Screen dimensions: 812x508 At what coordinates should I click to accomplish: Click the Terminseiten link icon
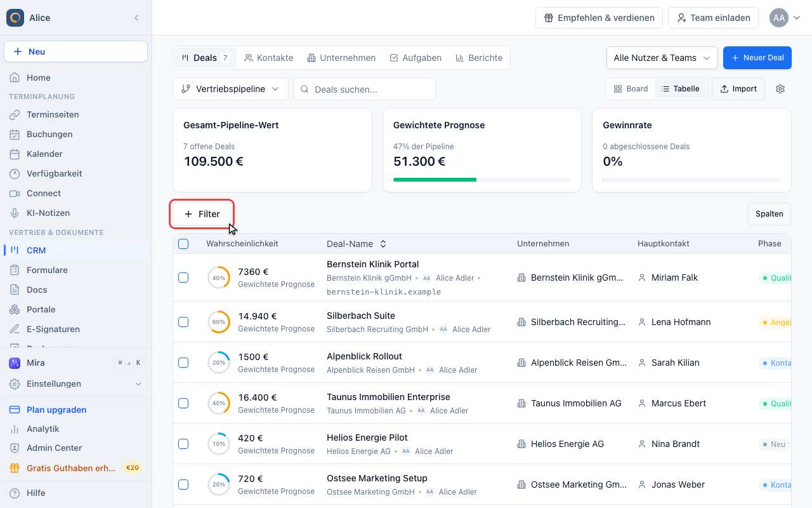pyautogui.click(x=15, y=115)
